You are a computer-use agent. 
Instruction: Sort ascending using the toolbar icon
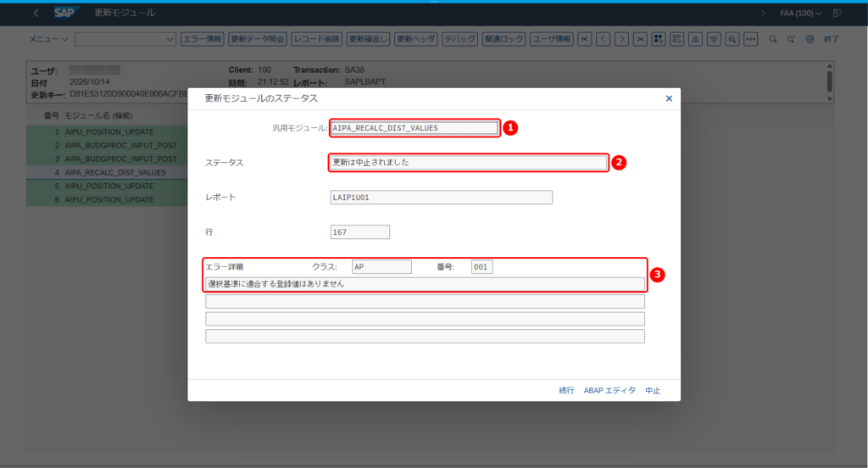[x=695, y=39]
